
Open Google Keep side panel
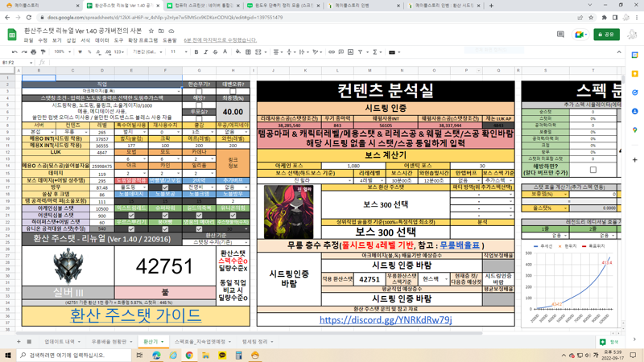(x=634, y=74)
